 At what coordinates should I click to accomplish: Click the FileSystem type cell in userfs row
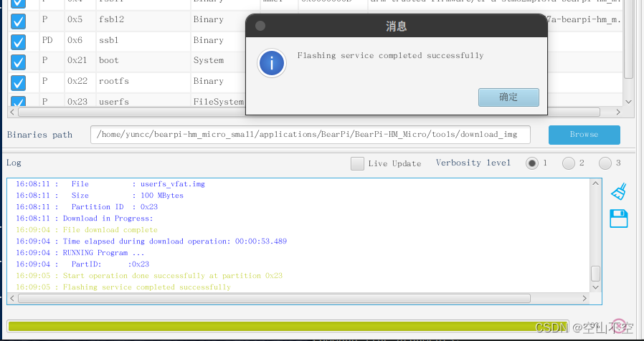tap(218, 101)
